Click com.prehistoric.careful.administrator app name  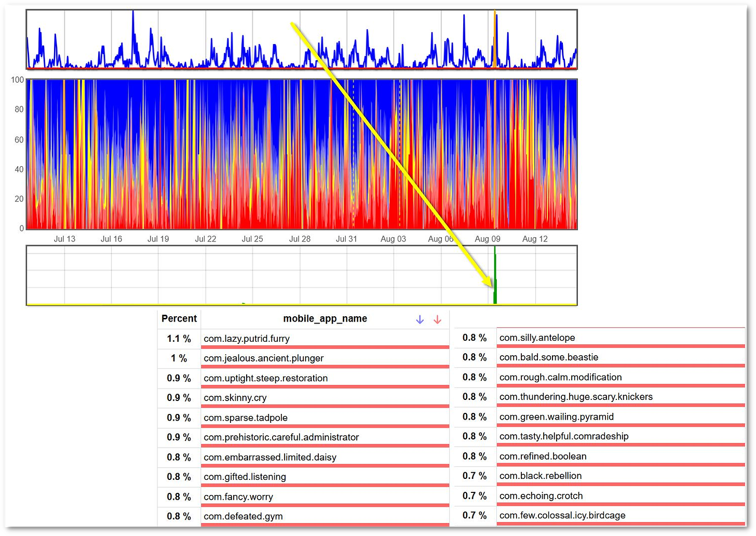coord(281,437)
